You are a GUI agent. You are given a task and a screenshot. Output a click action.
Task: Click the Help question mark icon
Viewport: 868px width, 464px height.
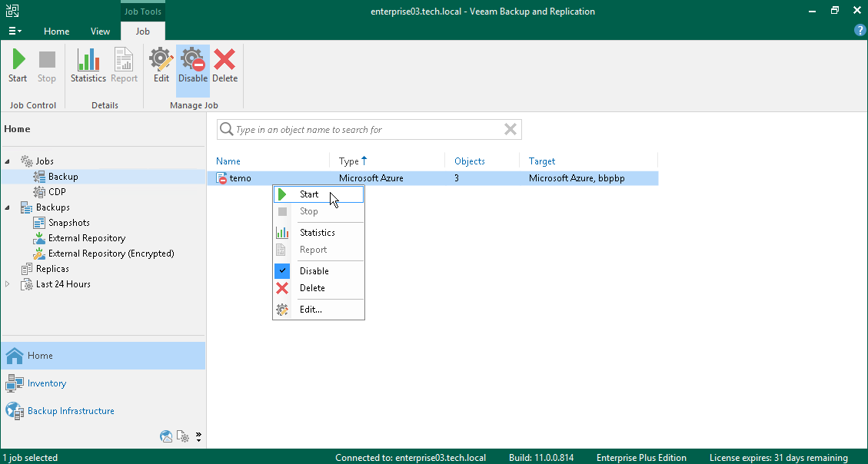[859, 31]
